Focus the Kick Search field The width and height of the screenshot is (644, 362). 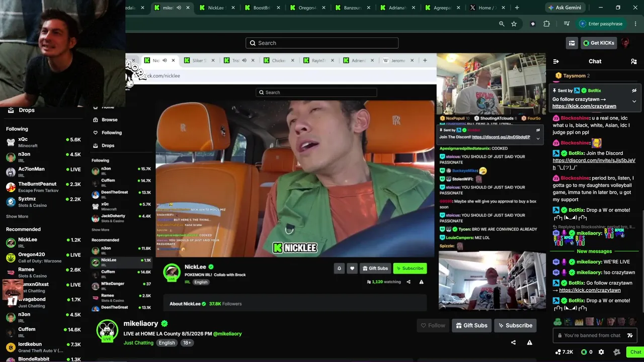click(x=322, y=43)
